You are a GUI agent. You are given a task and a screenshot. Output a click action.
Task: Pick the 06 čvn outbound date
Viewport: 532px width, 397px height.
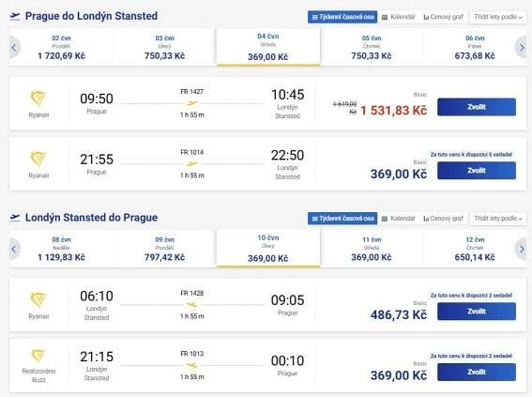pos(475,47)
